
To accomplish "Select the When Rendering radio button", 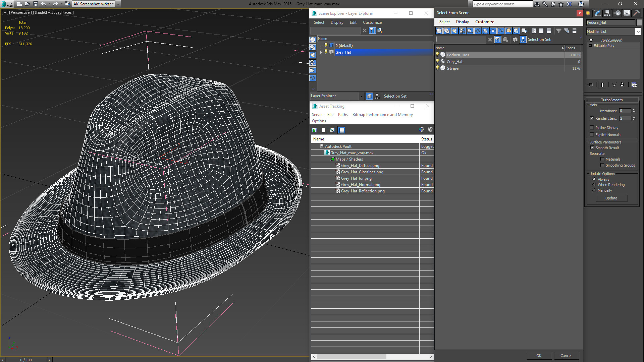I will [594, 184].
